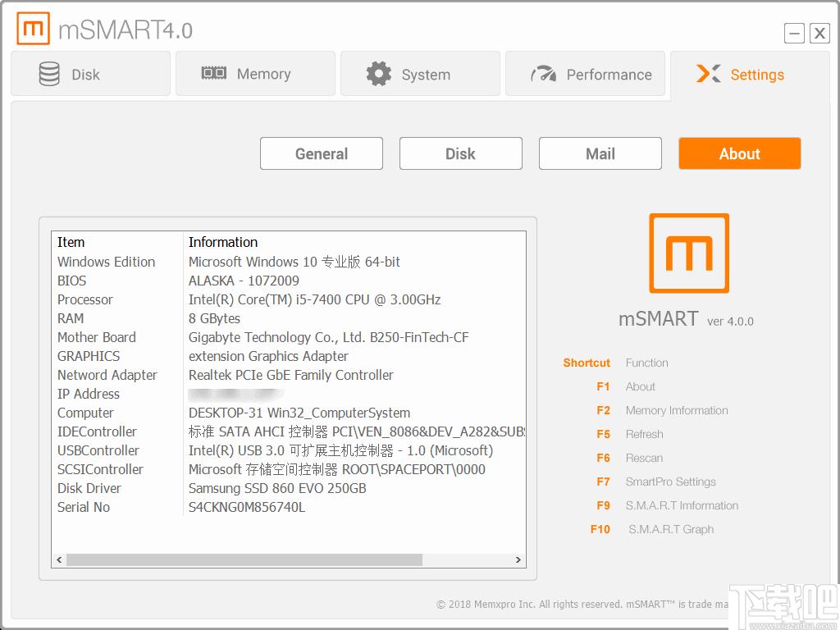This screenshot has height=630, width=840.
Task: Click the mSMART logo in title bar
Action: pos(33,29)
